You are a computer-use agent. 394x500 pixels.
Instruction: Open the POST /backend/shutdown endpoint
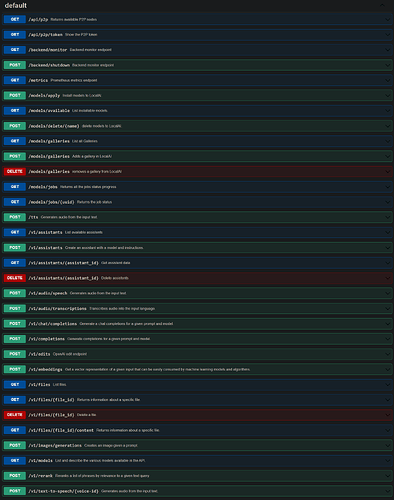pos(197,65)
